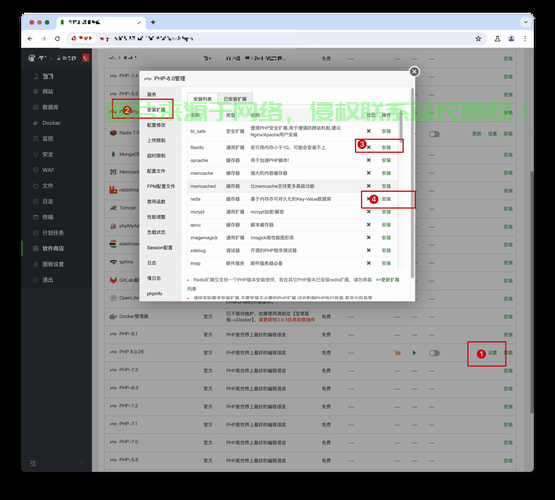The height and width of the screenshot is (500, 555).
Task: Install the memcached extension
Action: click(x=386, y=186)
